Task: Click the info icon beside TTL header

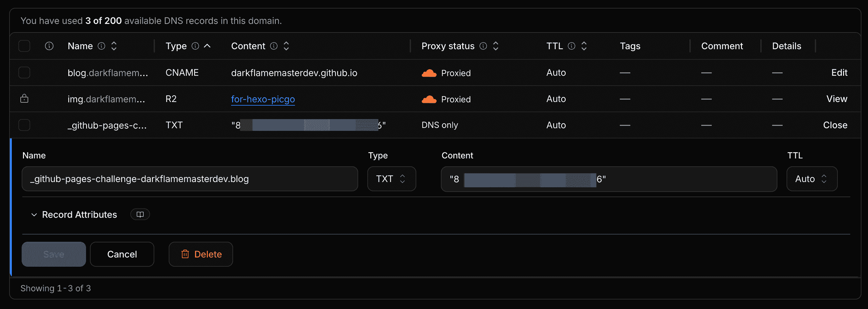Action: [x=572, y=46]
